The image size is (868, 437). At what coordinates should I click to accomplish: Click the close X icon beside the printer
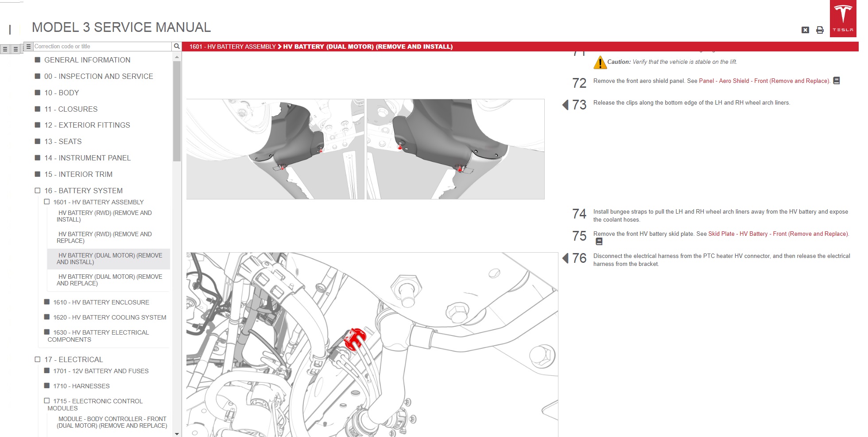point(805,30)
